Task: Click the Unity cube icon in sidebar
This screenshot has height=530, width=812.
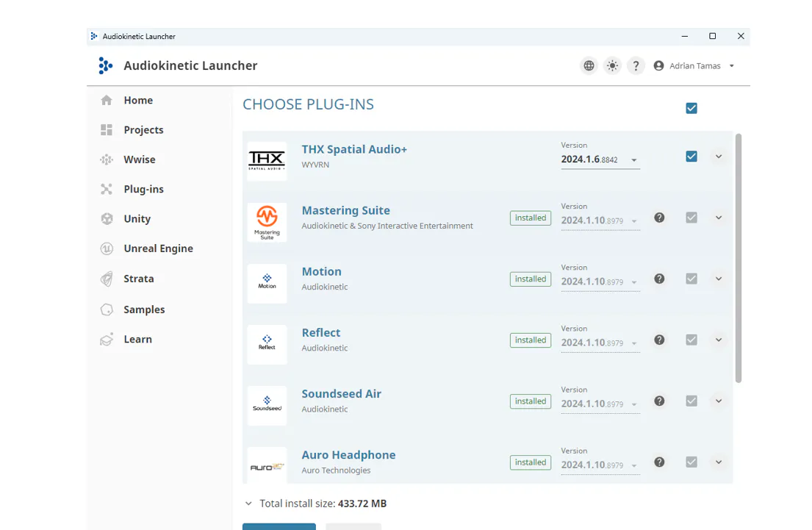Action: pyautogui.click(x=107, y=218)
